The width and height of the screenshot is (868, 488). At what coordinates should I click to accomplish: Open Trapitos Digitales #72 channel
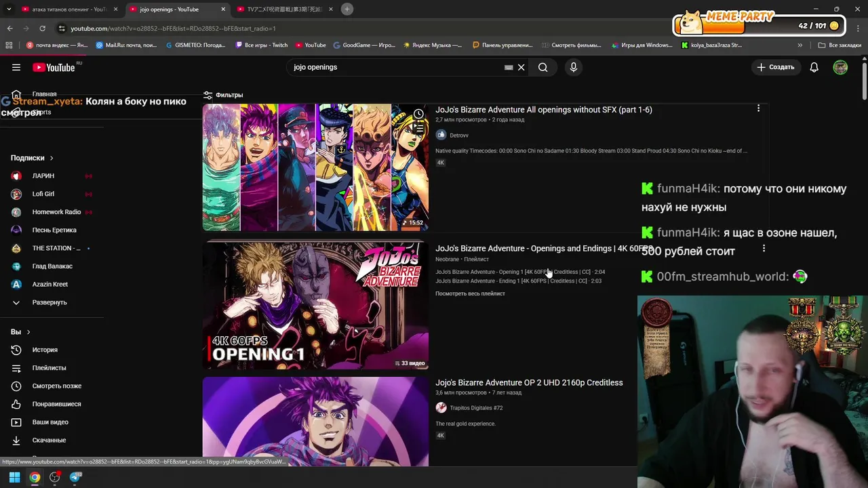pyautogui.click(x=476, y=408)
